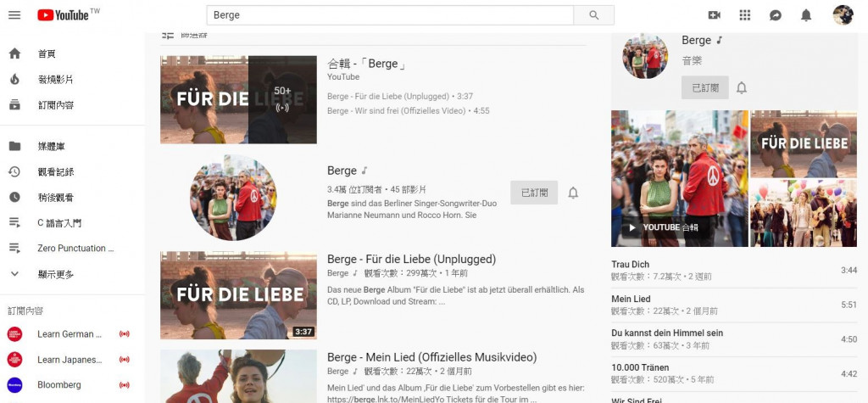The height and width of the screenshot is (403, 868).
Task: Open Berge channel round avatar in results
Action: 233,198
